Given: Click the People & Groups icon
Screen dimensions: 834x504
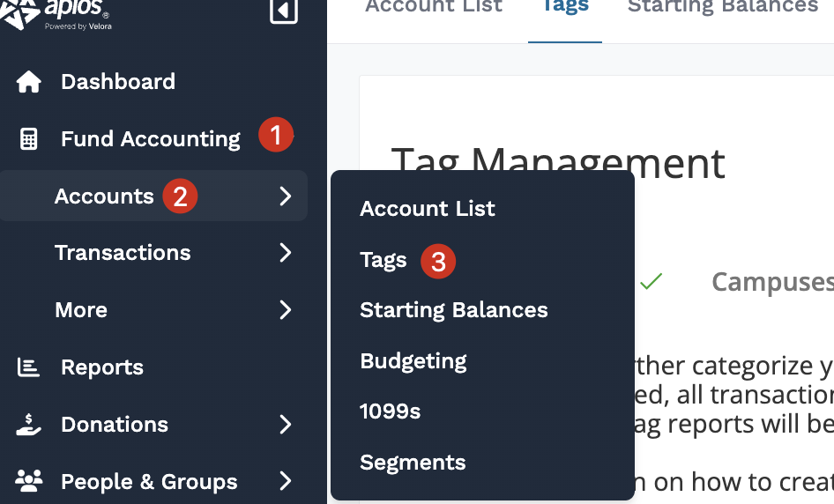Looking at the screenshot, I should 29,481.
